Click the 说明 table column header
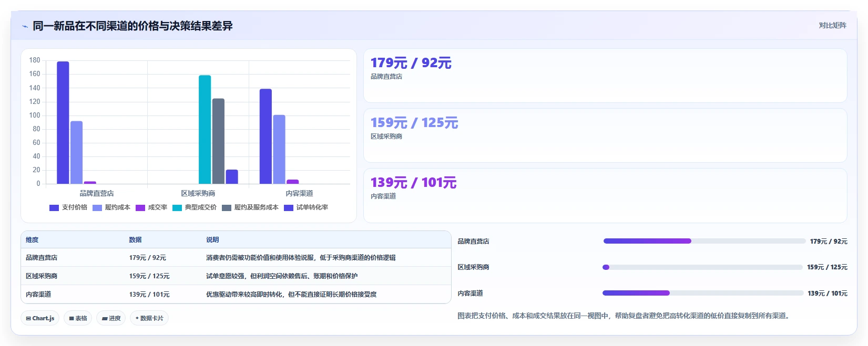The image size is (868, 346). 212,239
